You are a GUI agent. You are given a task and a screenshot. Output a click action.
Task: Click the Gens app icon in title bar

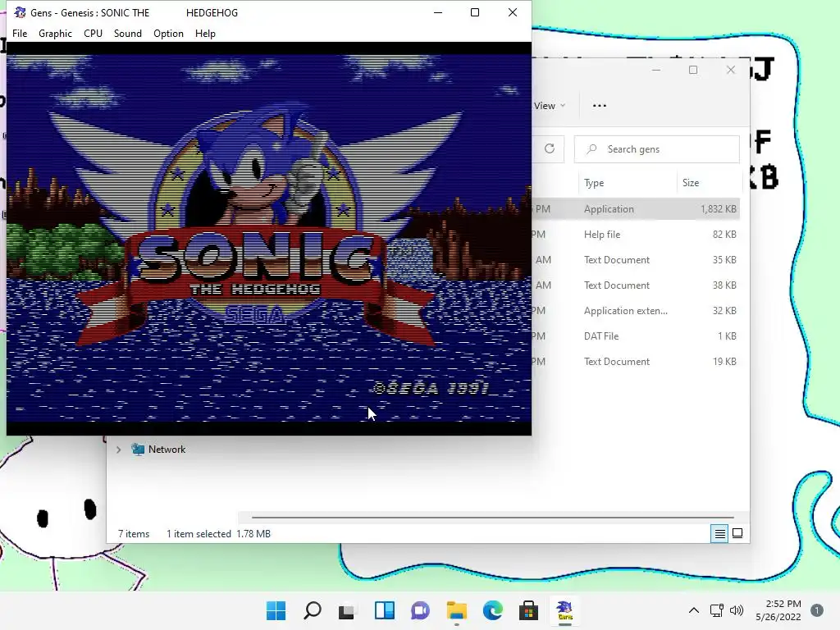click(x=20, y=12)
